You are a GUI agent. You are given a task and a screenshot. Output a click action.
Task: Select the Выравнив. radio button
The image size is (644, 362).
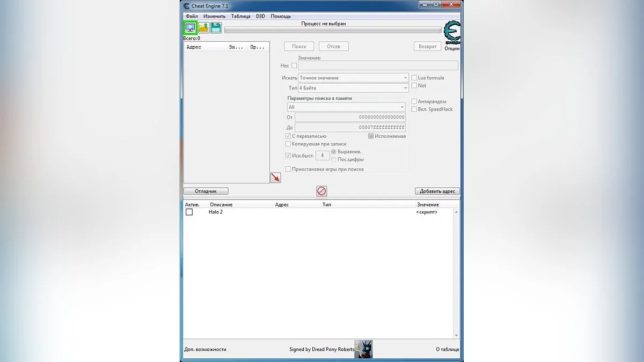334,152
